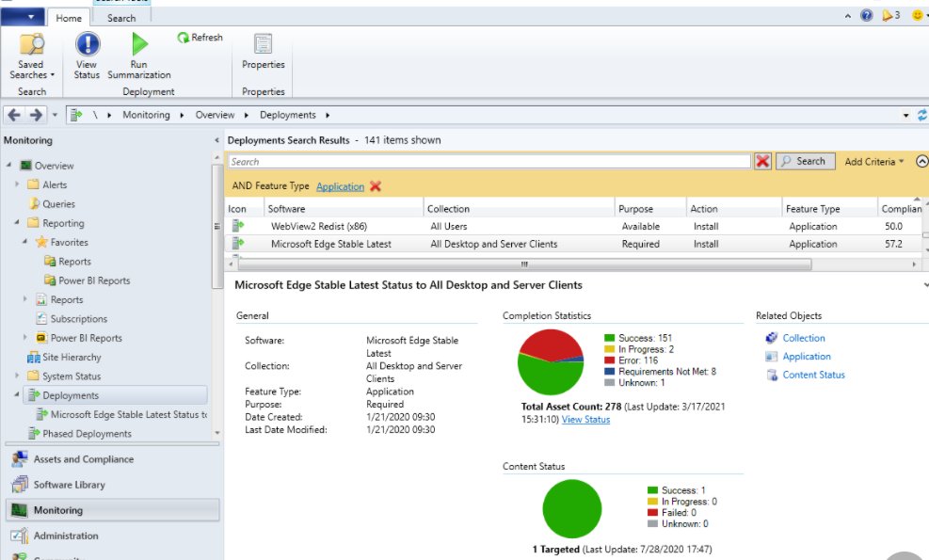Open the Properties ribbon button
Screen dimensions: 929x560
[263, 52]
